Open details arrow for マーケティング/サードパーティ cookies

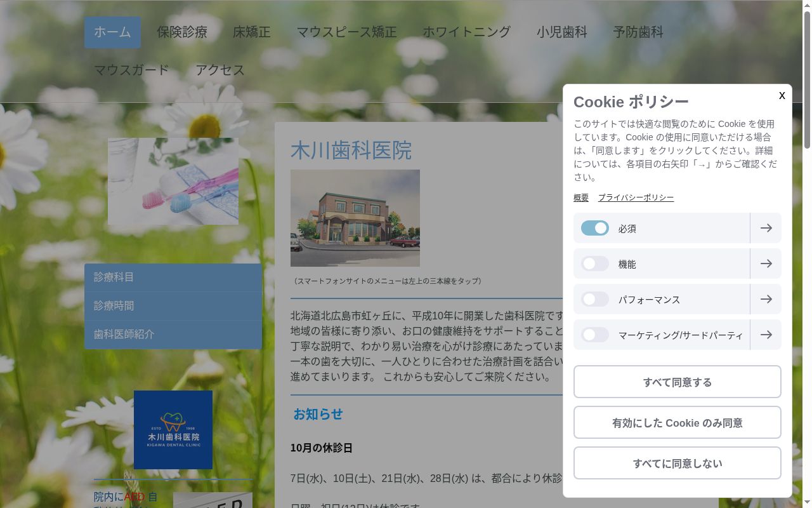pos(766,335)
